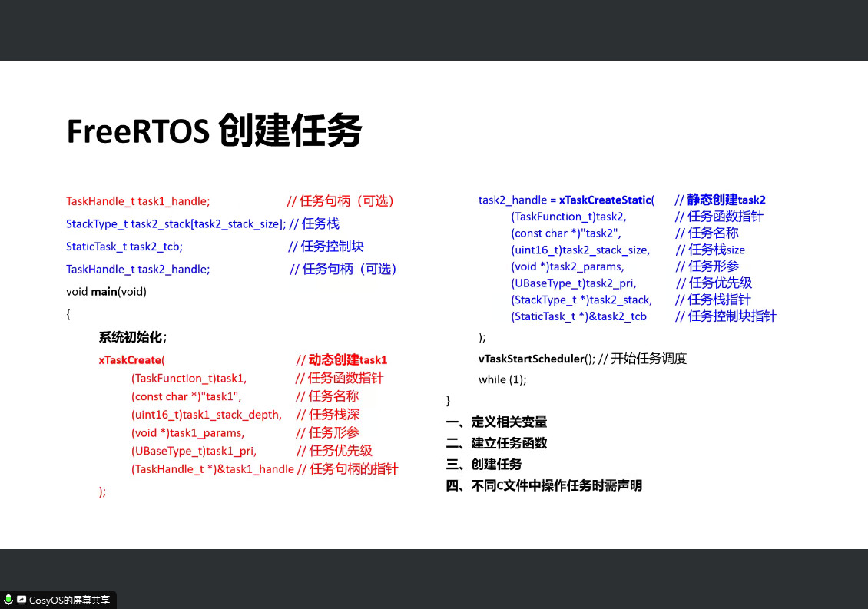Click '四、不同C文件中操作任务时需声明' item
Image resolution: width=868 pixels, height=609 pixels.
[544, 485]
